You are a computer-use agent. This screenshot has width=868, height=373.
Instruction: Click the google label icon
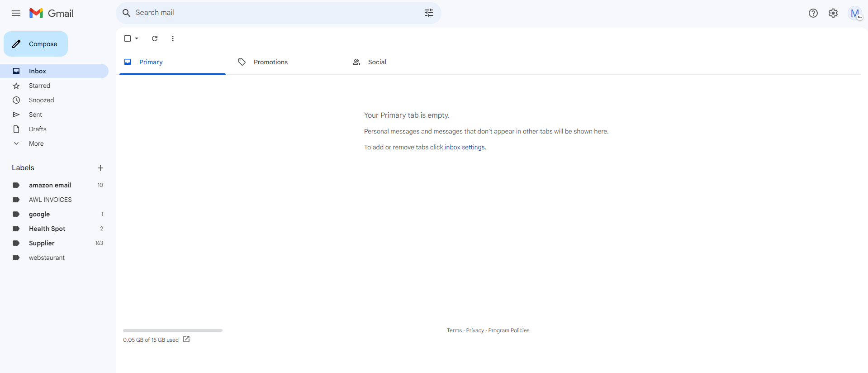pyautogui.click(x=16, y=214)
